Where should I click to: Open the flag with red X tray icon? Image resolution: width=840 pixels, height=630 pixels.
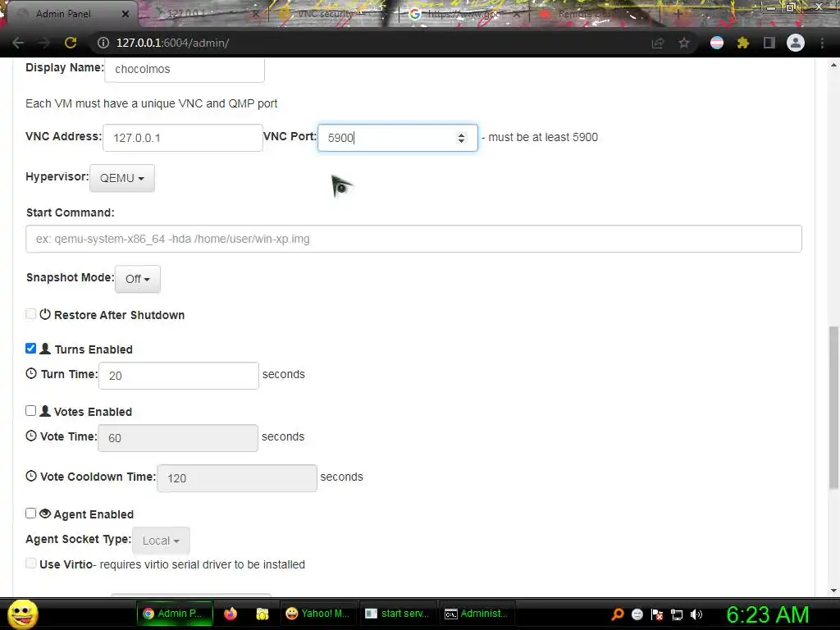[657, 614]
